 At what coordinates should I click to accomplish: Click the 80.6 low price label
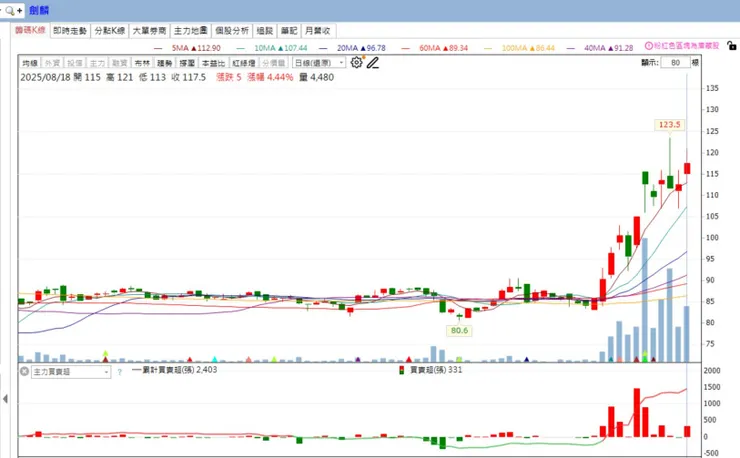click(x=459, y=331)
